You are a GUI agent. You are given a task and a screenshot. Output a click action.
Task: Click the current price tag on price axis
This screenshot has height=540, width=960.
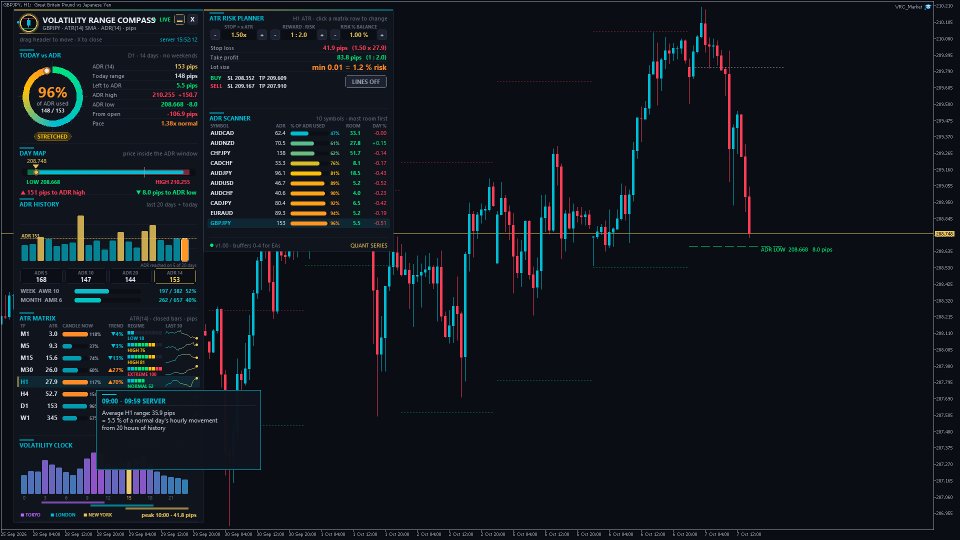pyautogui.click(x=944, y=234)
